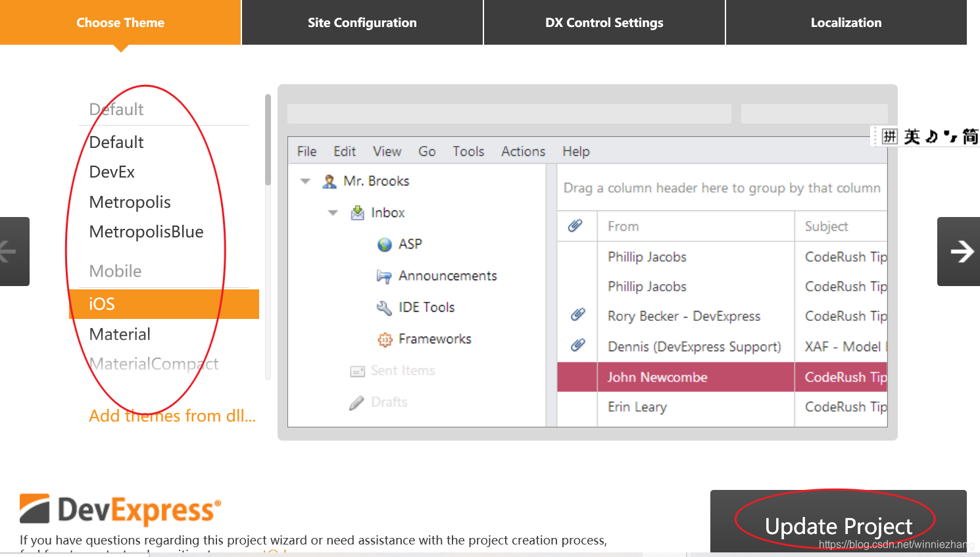Go back with the left arrow

(x=14, y=251)
